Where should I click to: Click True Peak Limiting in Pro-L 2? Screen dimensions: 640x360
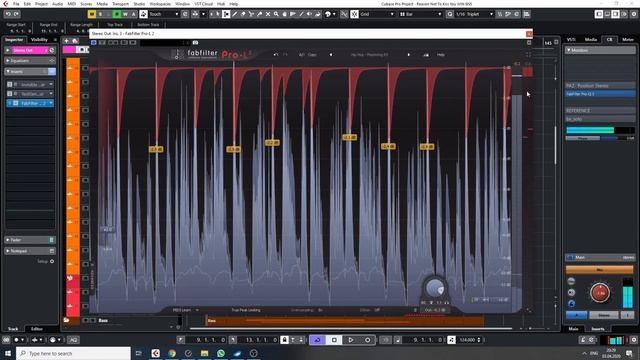(246, 310)
